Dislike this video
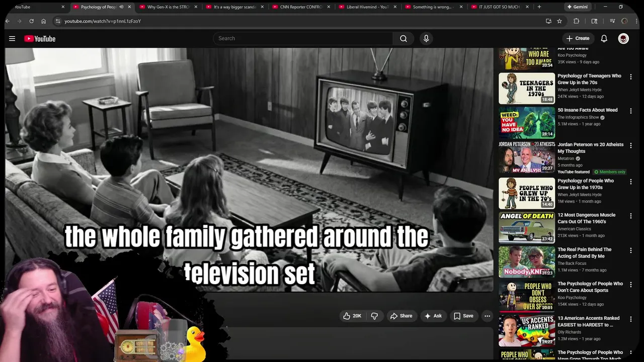The height and width of the screenshot is (362, 644). (374, 316)
